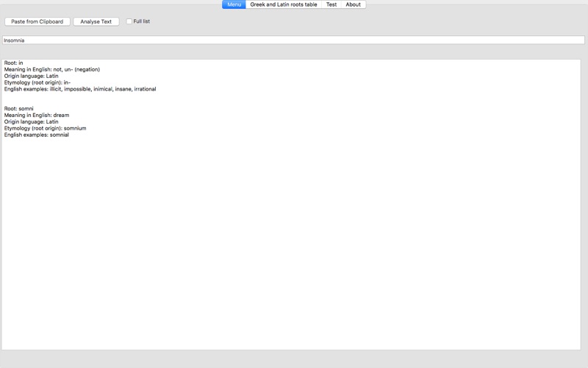
Task: Select the 'Root: somni' line
Action: 19,108
